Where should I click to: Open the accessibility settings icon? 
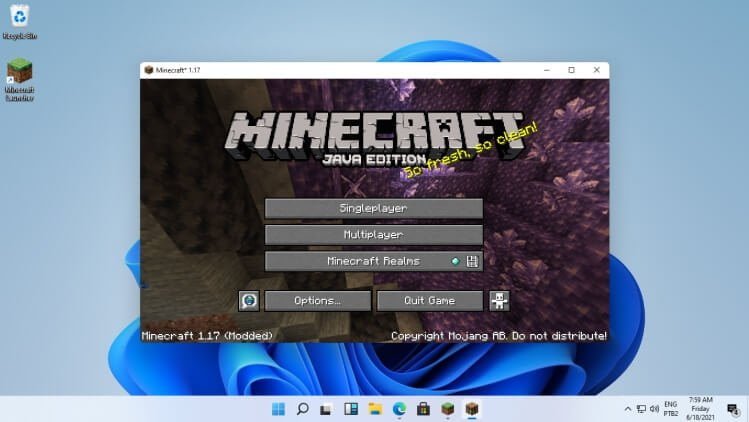pos(499,301)
